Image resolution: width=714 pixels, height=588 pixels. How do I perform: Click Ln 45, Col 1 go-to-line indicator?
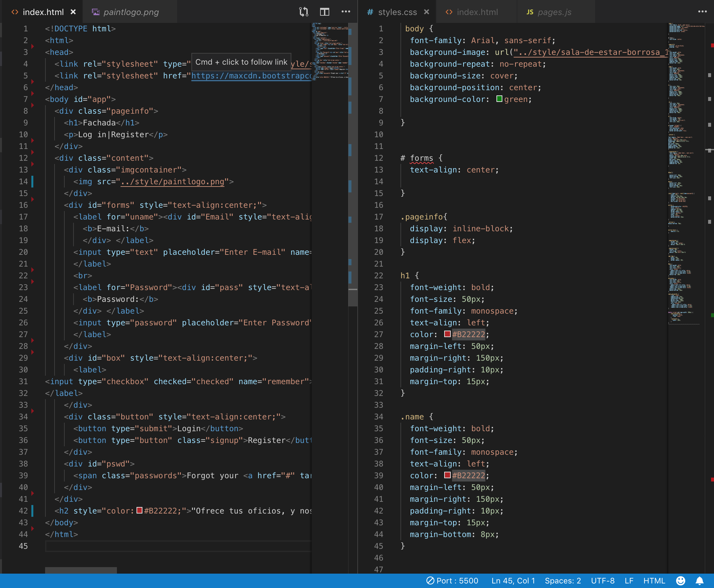coord(513,581)
